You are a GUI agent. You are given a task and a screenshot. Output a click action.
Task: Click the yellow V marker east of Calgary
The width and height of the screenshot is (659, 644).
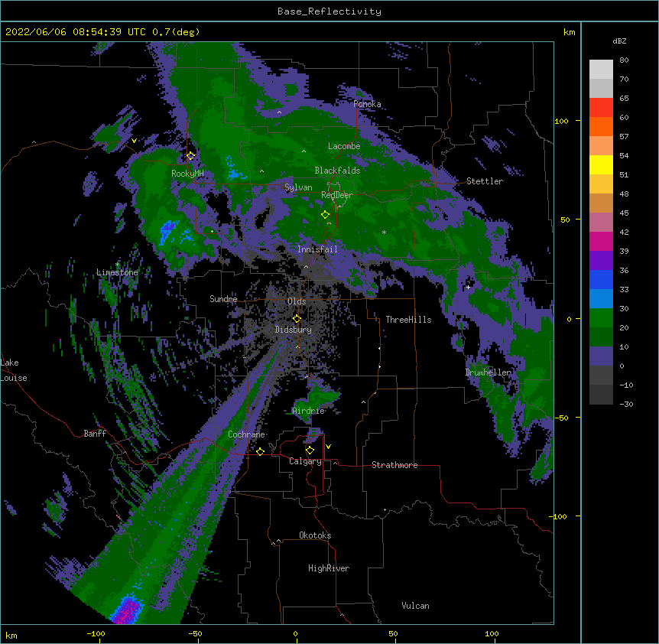tap(328, 447)
